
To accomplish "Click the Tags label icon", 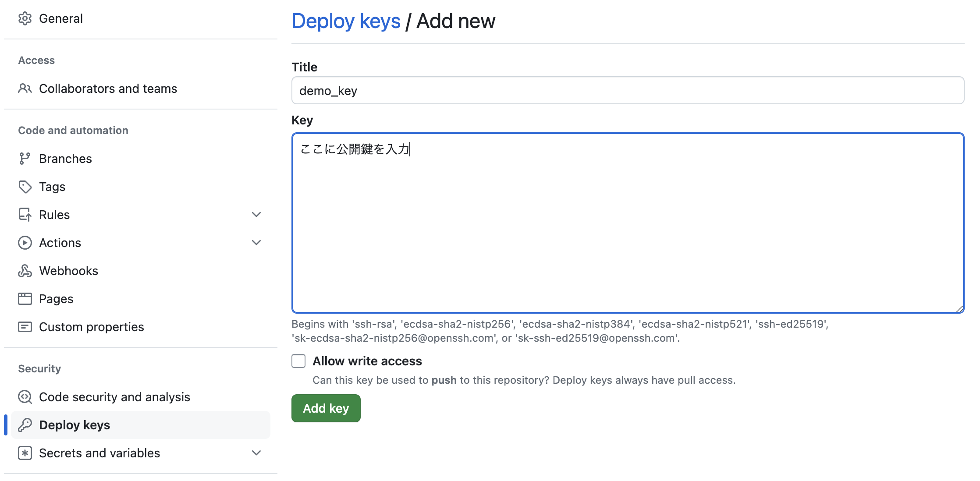I will click(x=25, y=186).
